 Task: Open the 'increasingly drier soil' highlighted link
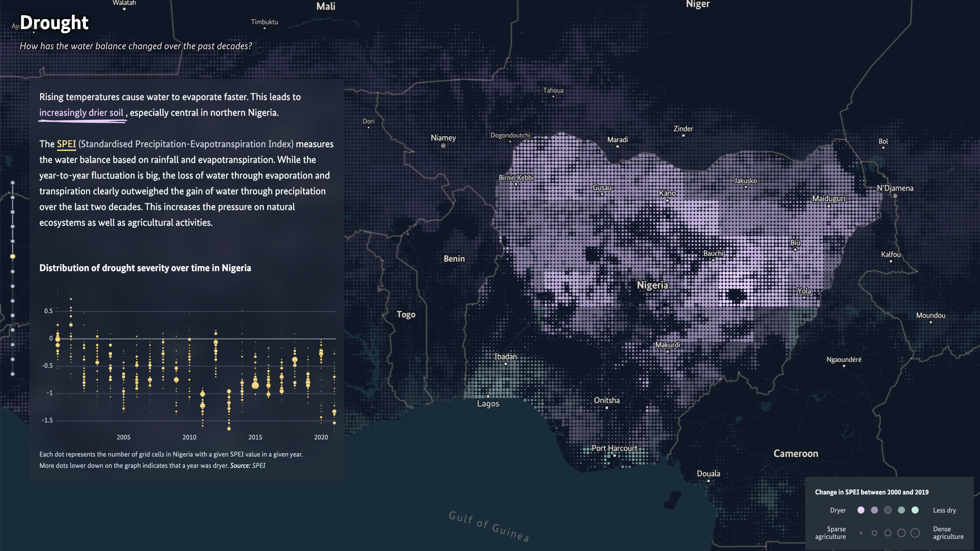[81, 113]
